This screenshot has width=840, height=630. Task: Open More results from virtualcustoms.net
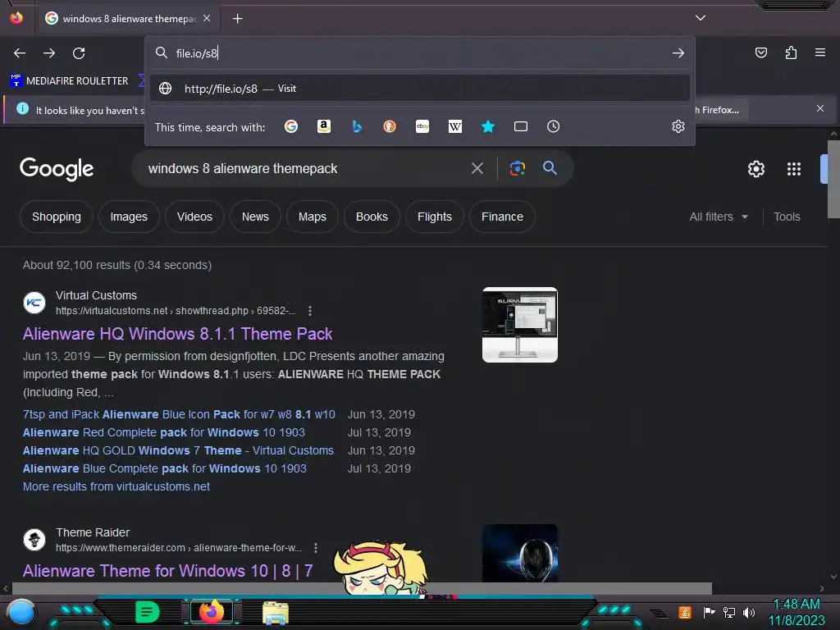(x=116, y=486)
